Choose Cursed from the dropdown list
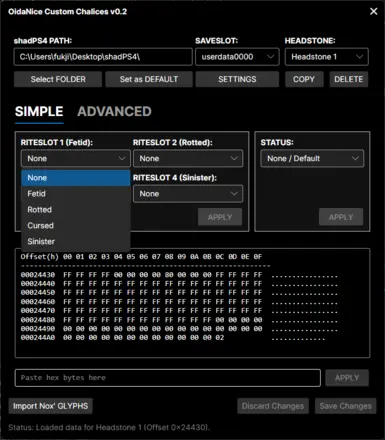The image size is (385, 440). pos(76,226)
